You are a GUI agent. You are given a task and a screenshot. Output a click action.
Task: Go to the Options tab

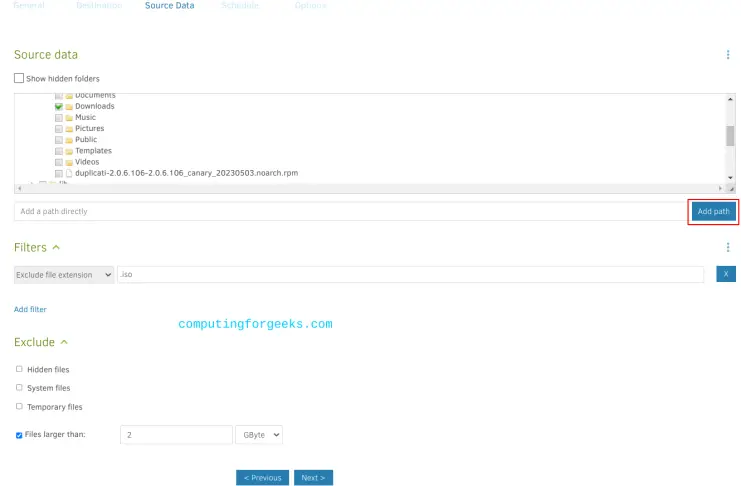(x=309, y=6)
